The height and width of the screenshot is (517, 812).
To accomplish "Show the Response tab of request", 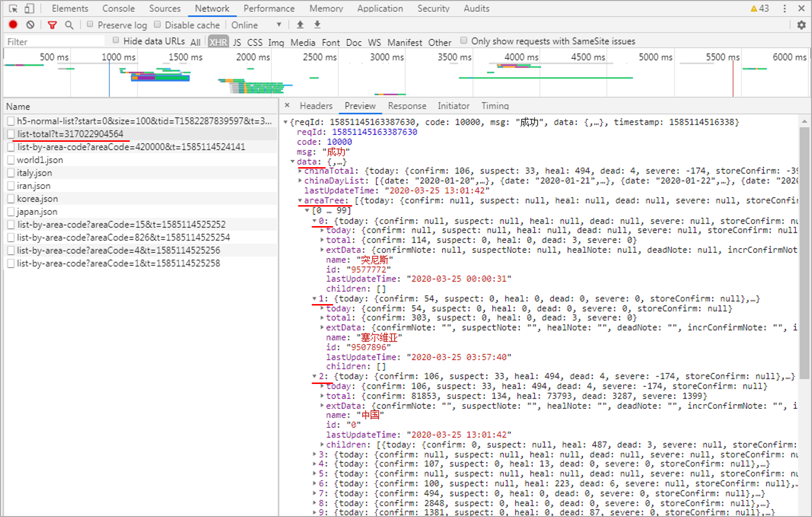I will pyautogui.click(x=407, y=106).
